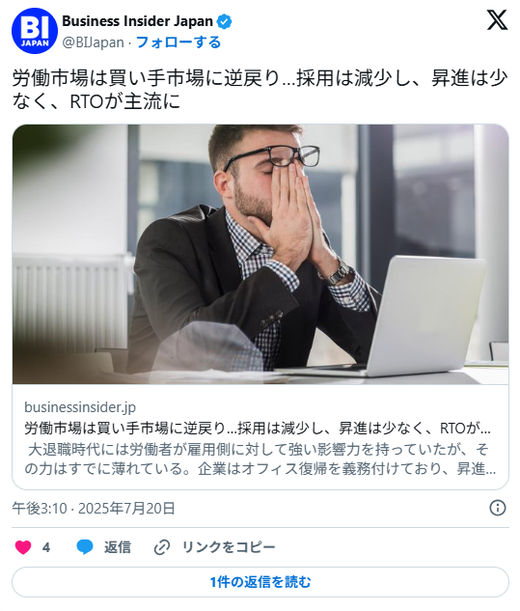Image resolution: width=520 pixels, height=611 pixels.
Task: Follow the account via フォローする
Action: [x=178, y=42]
